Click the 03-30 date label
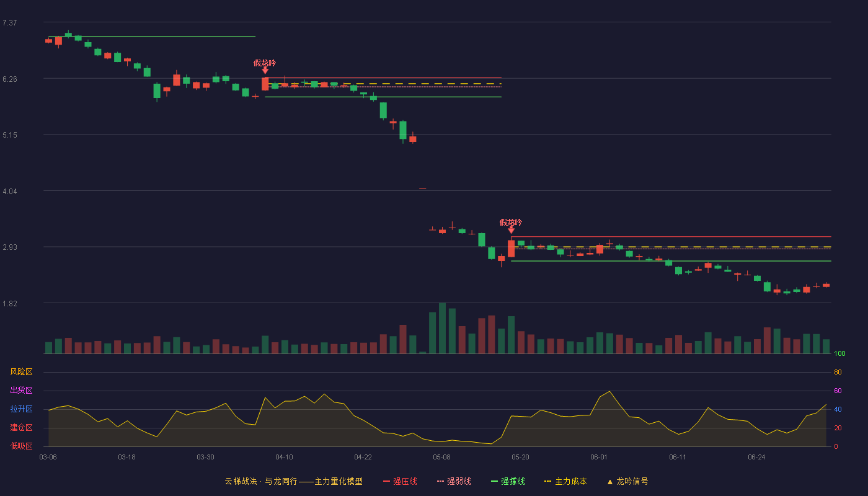The image size is (868, 496). (205, 457)
